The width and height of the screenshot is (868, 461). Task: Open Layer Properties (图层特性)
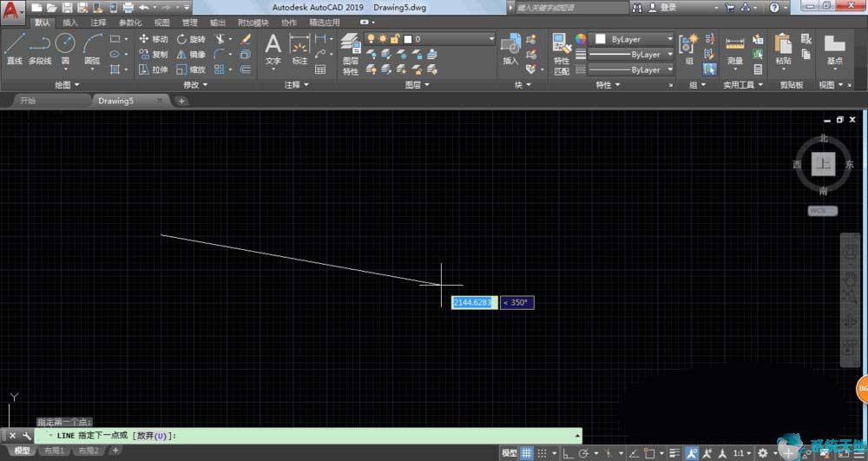click(x=351, y=54)
